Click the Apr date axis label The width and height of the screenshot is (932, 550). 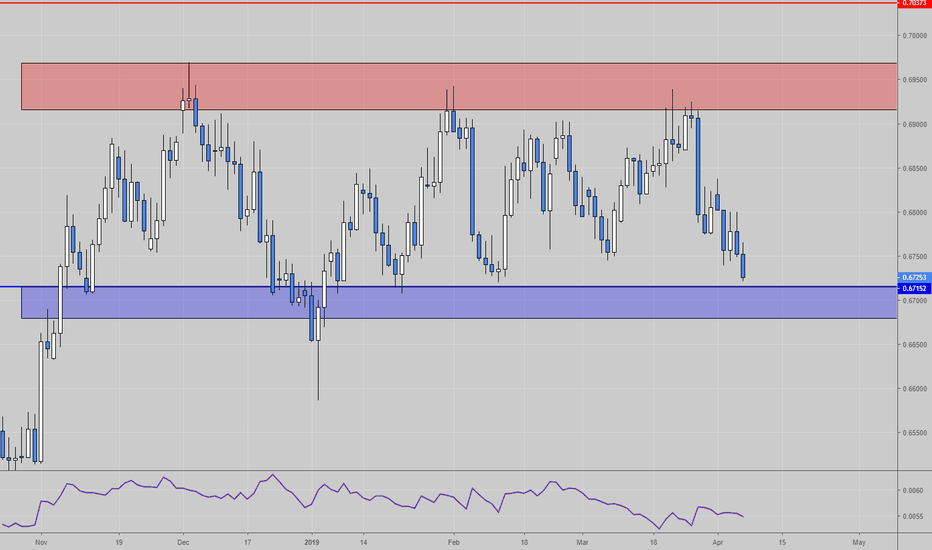pyautogui.click(x=718, y=542)
